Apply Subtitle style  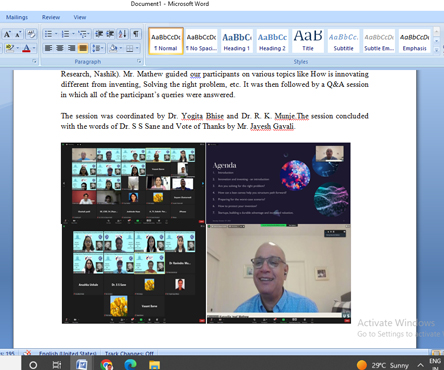343,41
